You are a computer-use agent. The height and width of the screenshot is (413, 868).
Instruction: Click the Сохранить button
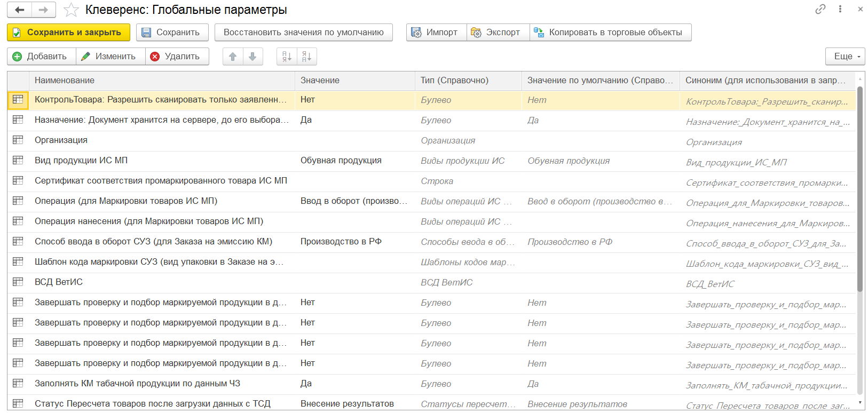pos(172,33)
